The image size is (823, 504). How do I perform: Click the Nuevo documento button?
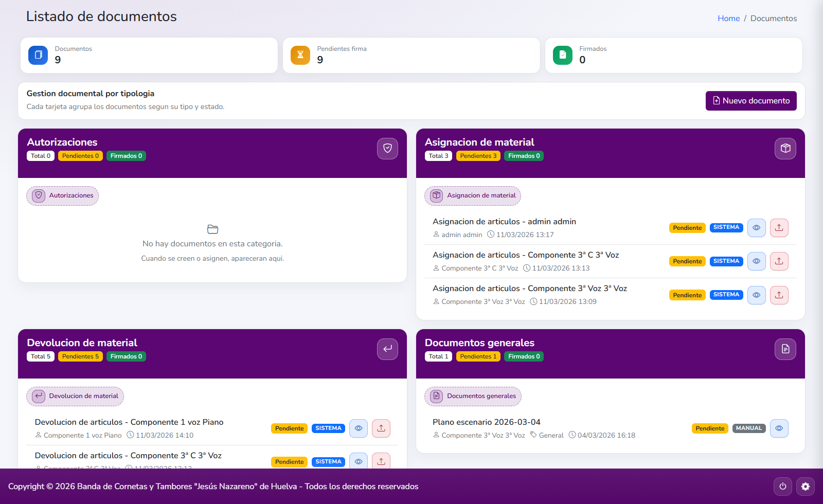750,100
